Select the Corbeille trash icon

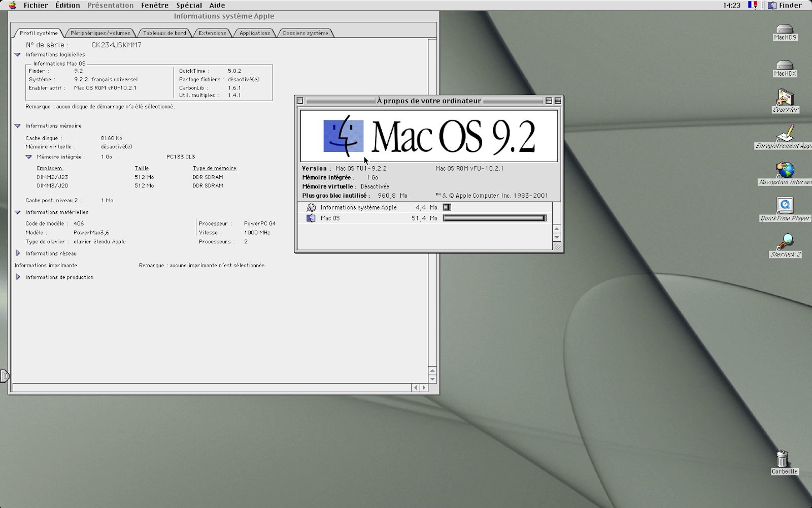click(783, 458)
